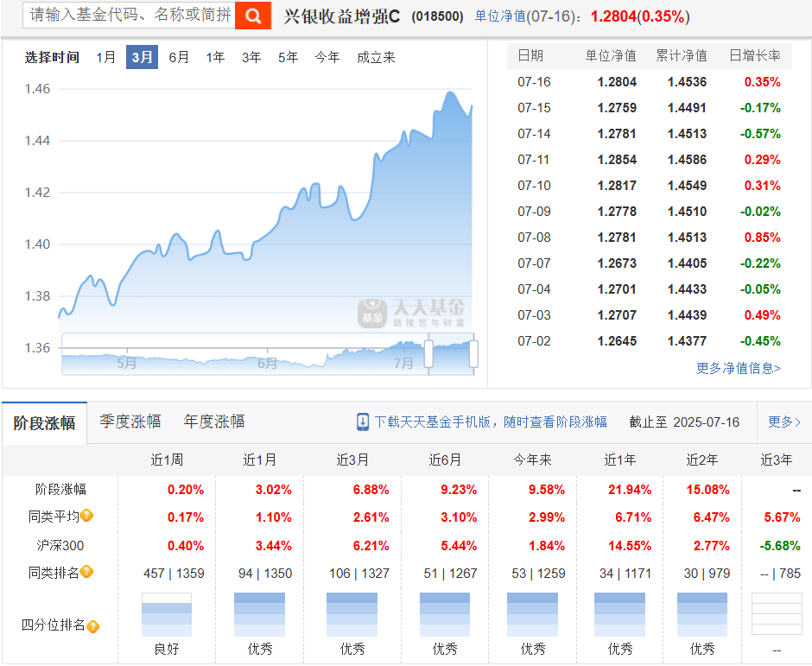Select the 5年 time range
The image size is (812, 666).
288,57
